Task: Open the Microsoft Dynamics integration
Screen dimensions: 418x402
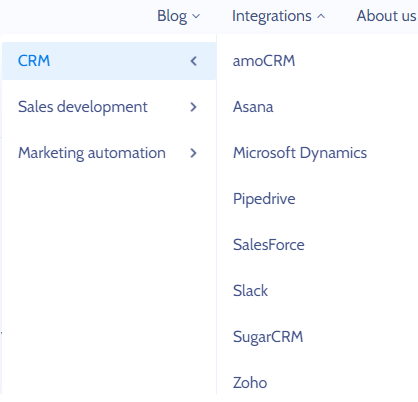Action: pos(300,153)
